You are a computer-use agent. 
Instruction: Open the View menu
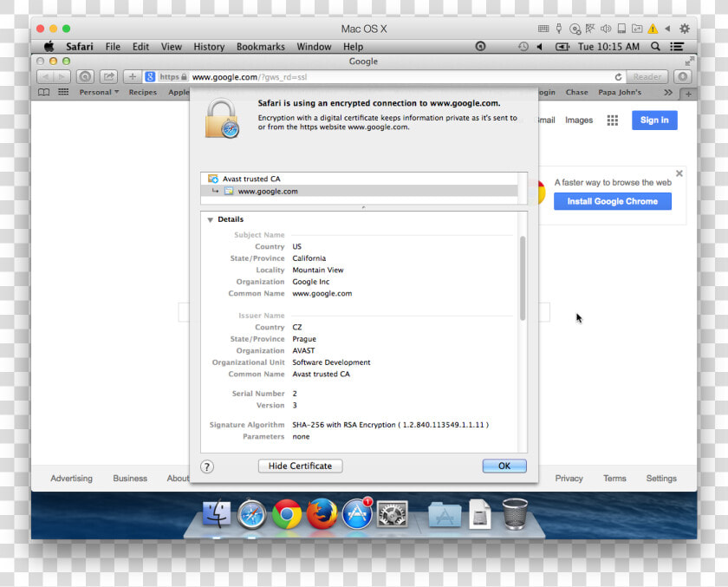(x=172, y=47)
